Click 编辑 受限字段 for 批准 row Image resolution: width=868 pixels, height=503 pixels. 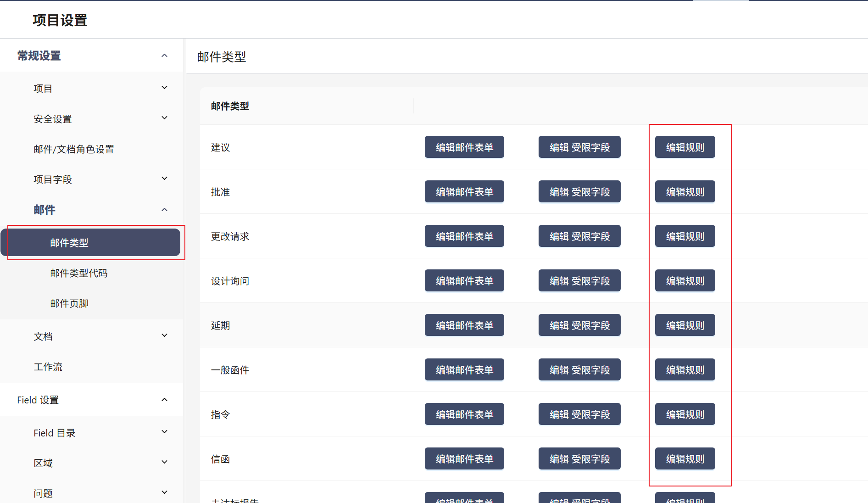click(579, 191)
